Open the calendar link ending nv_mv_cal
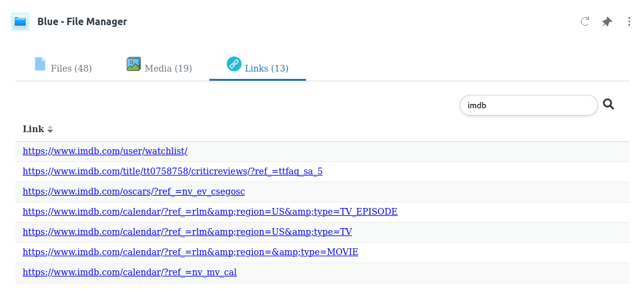644x293 pixels. click(130, 272)
